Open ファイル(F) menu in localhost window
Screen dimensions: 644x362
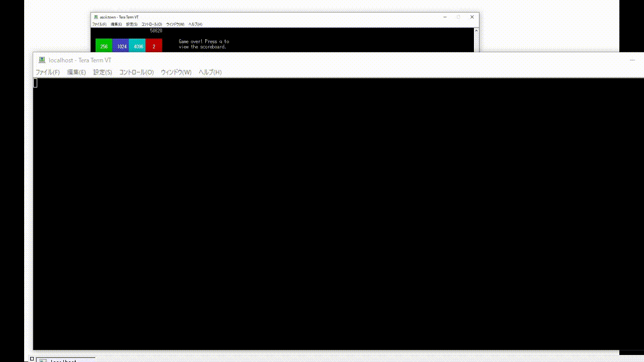(x=48, y=72)
